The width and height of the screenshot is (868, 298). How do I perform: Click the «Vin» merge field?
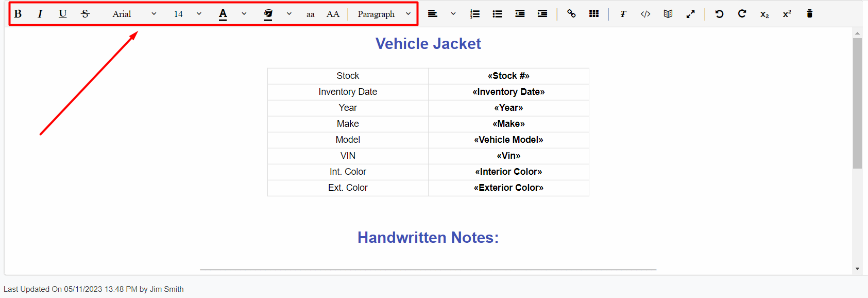pos(508,156)
